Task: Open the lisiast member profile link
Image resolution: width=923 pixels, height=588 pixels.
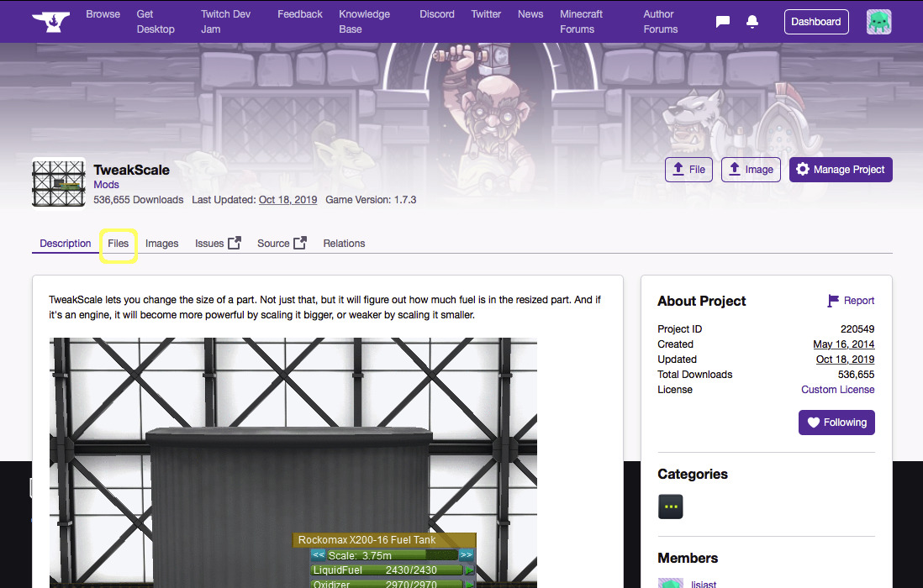Action: click(704, 584)
